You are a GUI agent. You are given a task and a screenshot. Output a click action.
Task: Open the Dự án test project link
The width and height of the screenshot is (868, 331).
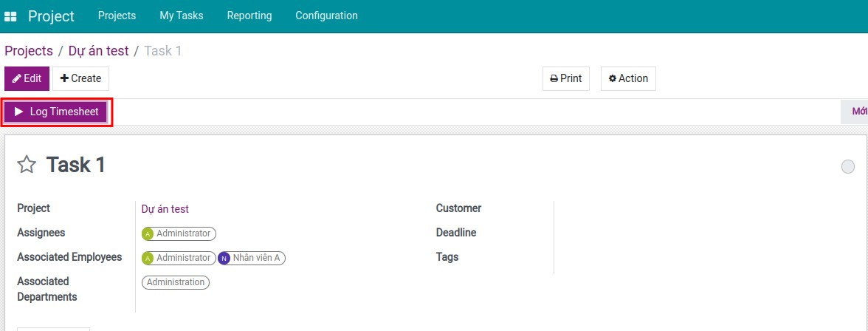pos(165,209)
